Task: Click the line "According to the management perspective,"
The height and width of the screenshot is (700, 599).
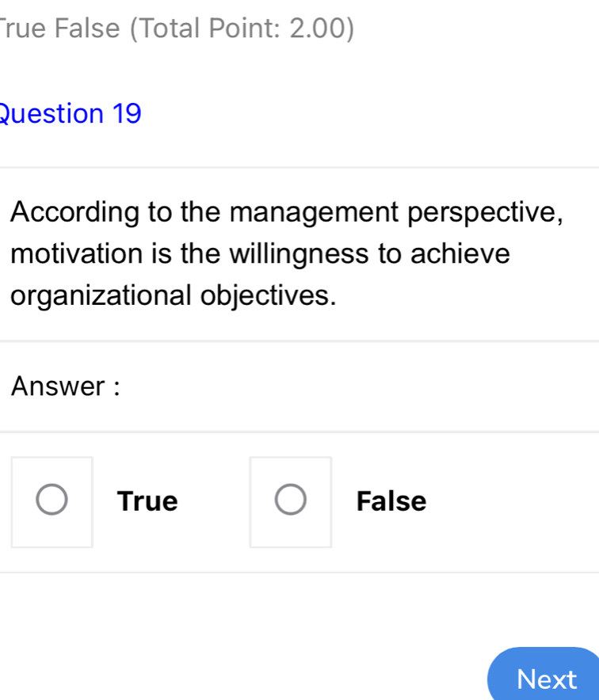Action: [288, 213]
